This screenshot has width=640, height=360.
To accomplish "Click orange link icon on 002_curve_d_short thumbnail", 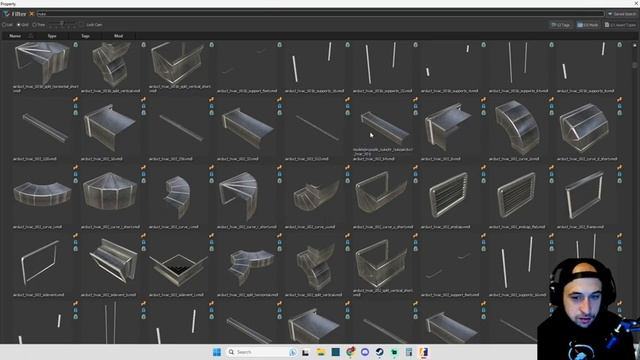I will 620,99.
